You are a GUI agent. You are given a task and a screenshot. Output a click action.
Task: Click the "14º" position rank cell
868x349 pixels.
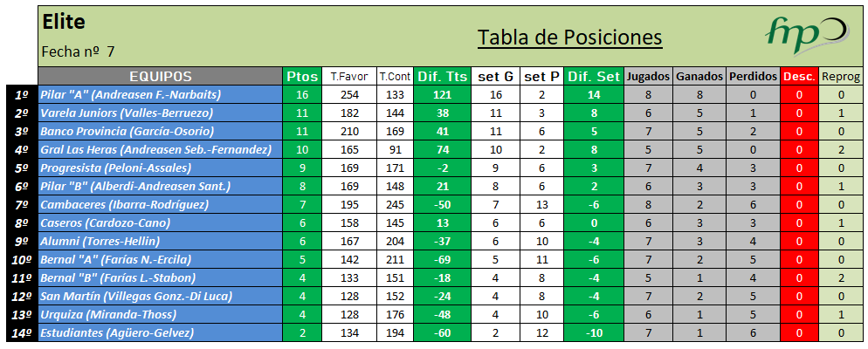(21, 332)
